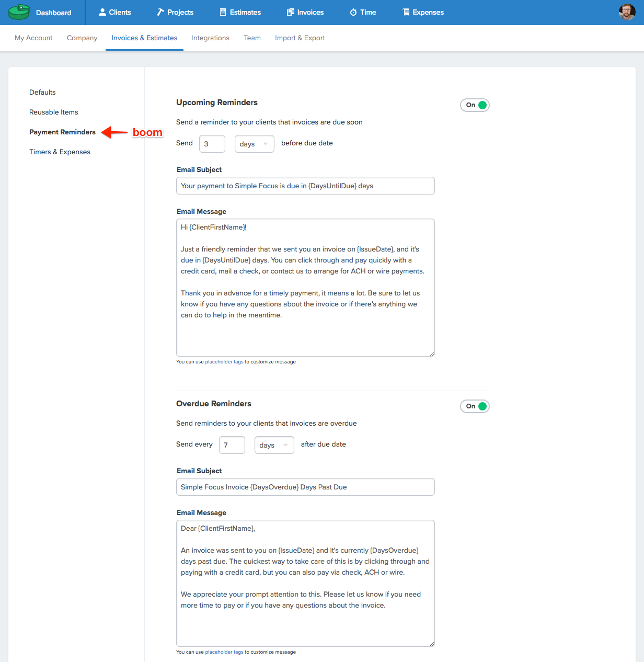The image size is (644, 662).
Task: Open Projects via the hammer icon
Action: 160,12
